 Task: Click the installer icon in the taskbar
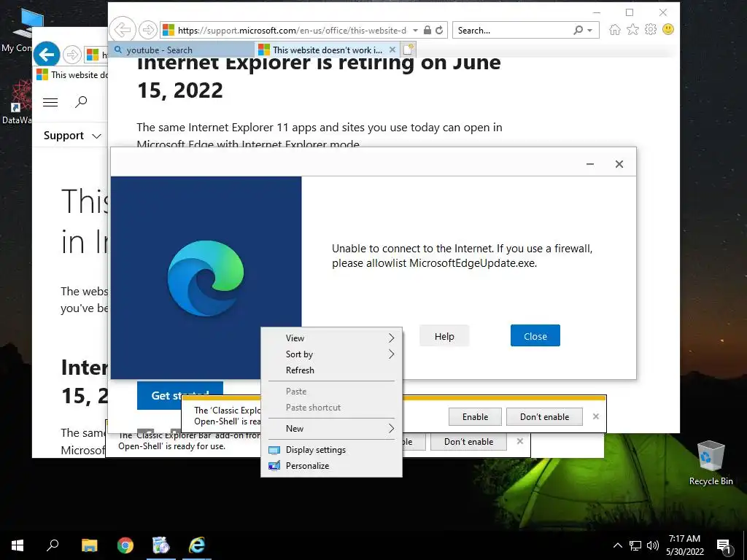pos(161,545)
